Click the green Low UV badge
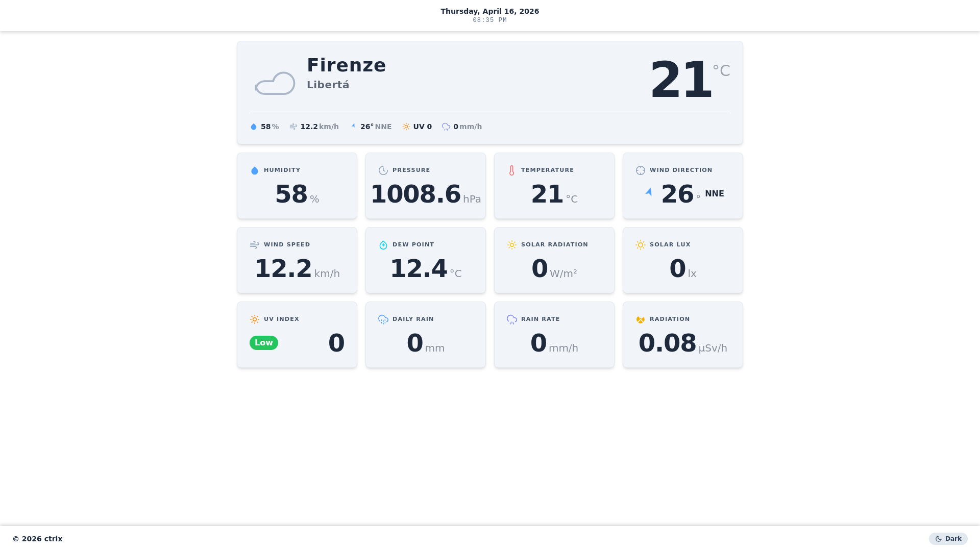The height and width of the screenshot is (551, 980). point(264,343)
